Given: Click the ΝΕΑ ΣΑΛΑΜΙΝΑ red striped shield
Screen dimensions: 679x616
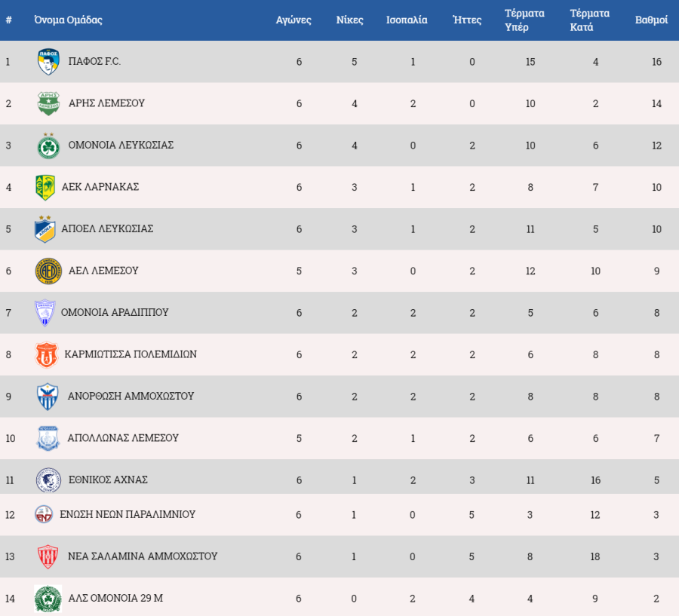Looking at the screenshot, I should click(x=48, y=556).
